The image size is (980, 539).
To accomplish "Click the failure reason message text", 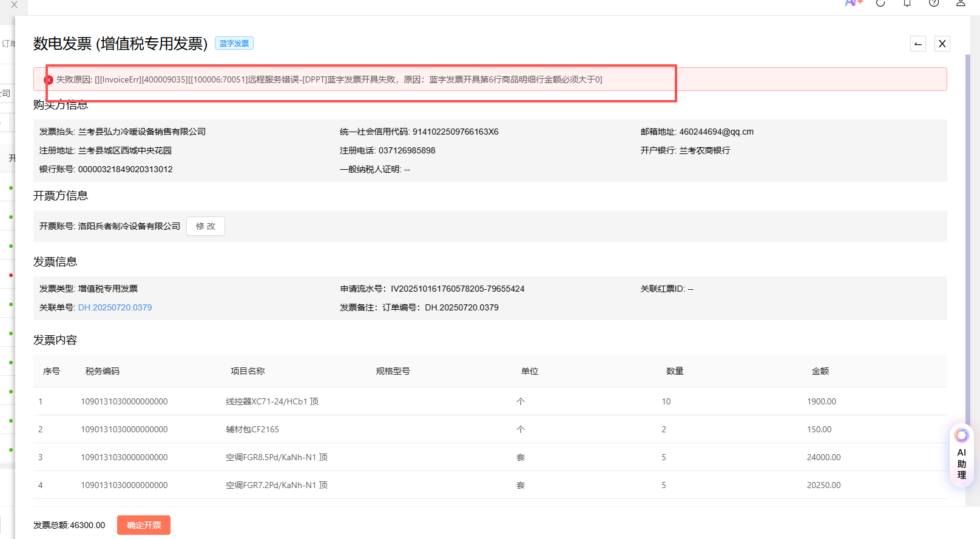I will click(x=329, y=79).
